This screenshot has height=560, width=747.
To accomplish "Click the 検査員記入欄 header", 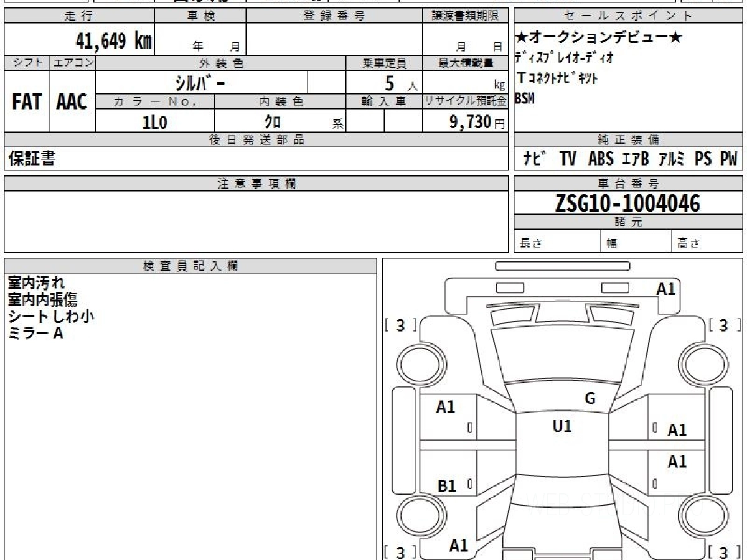I will coord(190,265).
